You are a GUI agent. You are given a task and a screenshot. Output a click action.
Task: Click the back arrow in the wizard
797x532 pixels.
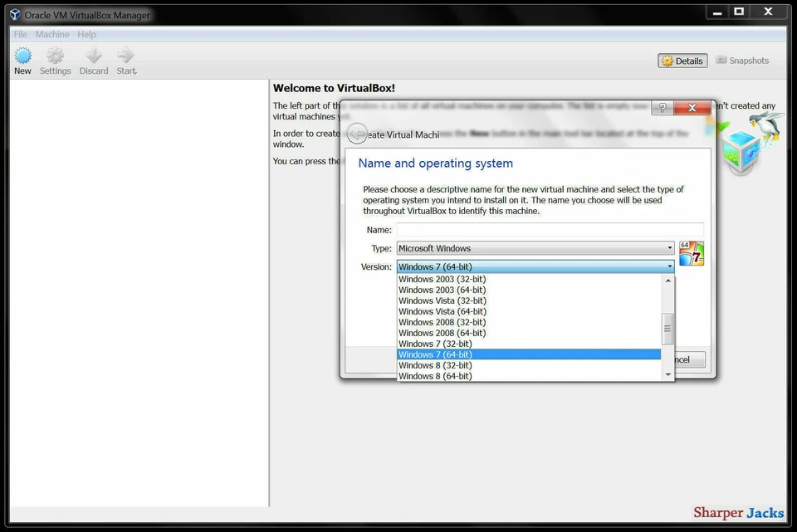[357, 133]
